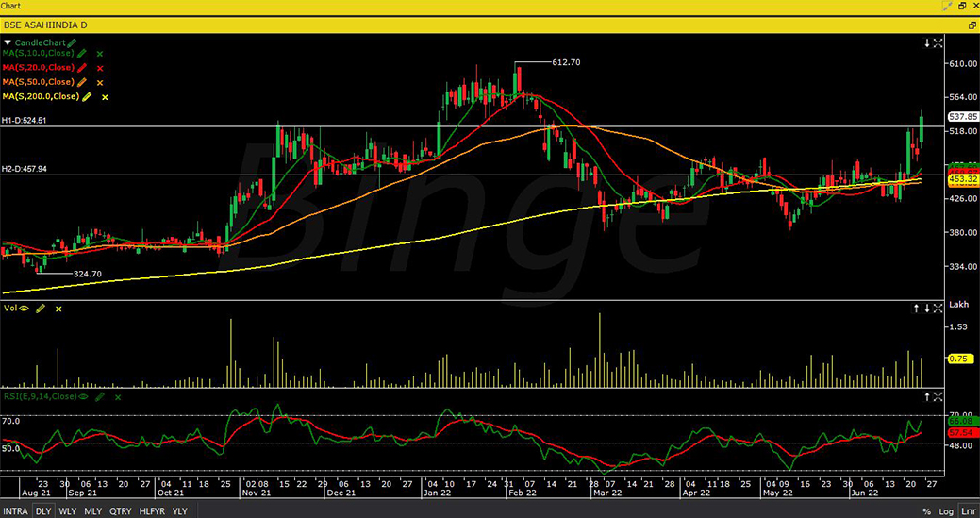The height and width of the screenshot is (518, 980).
Task: Click the Nov 21 date axis label
Action: pos(257,493)
